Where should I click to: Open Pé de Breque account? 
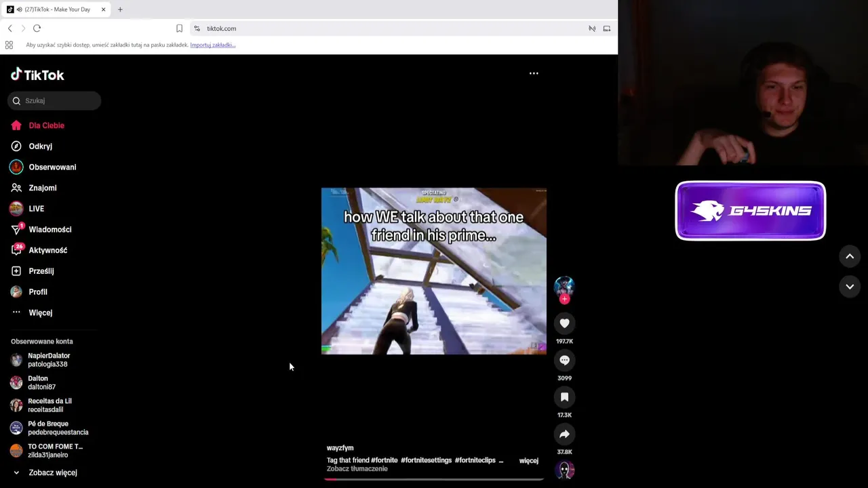(49, 428)
